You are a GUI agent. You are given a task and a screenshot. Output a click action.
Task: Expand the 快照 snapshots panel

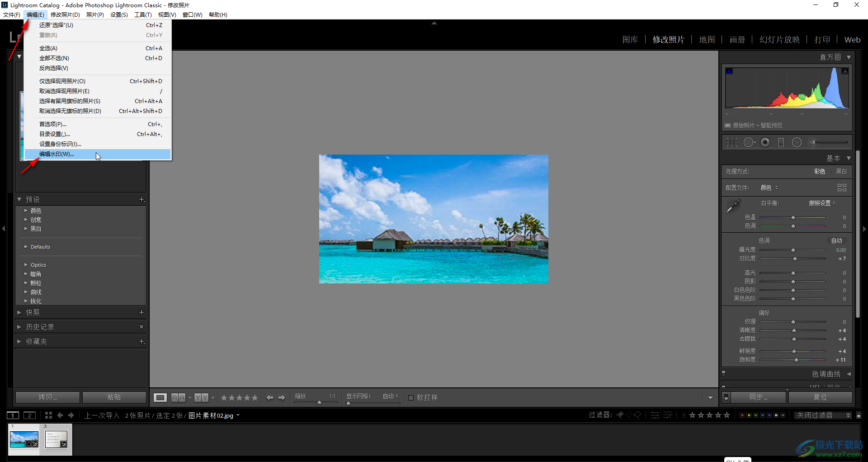(x=33, y=312)
